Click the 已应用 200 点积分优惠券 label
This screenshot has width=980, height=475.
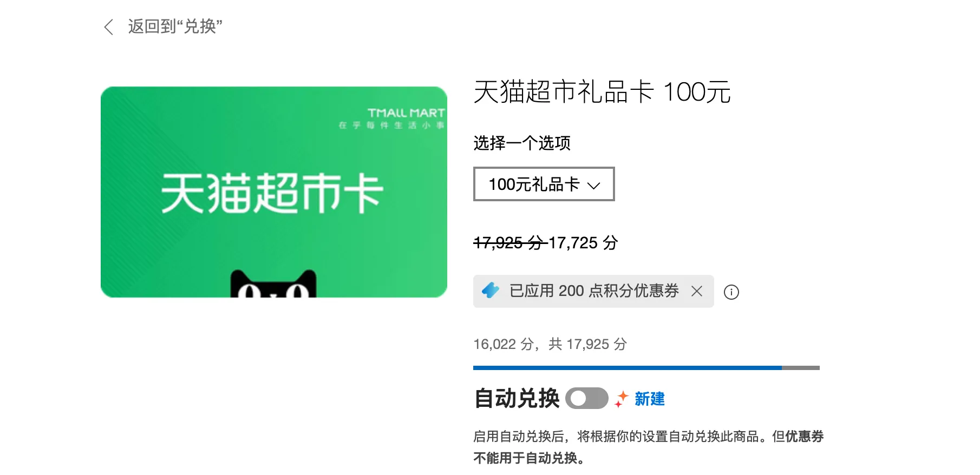(x=594, y=291)
